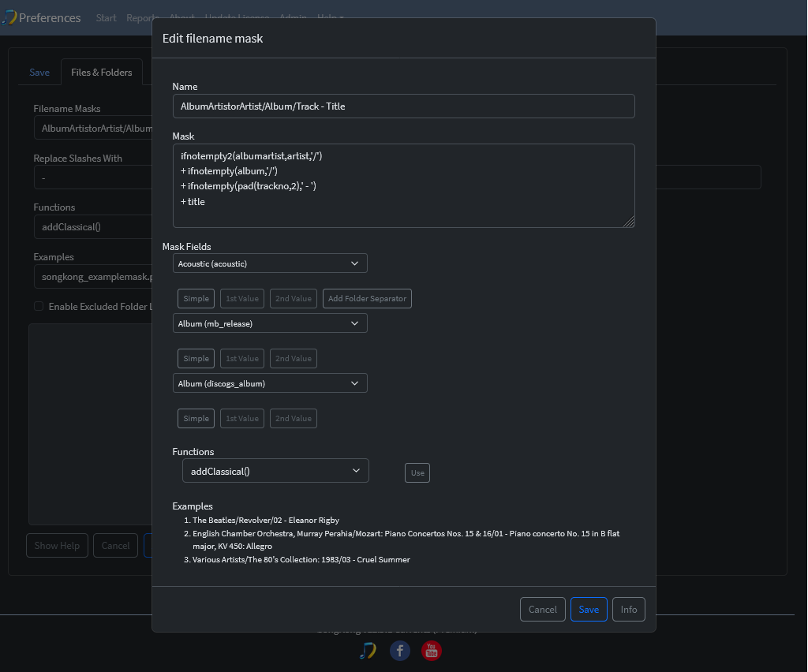Switch to the Files & Folders tab
This screenshot has width=808, height=672.
point(102,72)
